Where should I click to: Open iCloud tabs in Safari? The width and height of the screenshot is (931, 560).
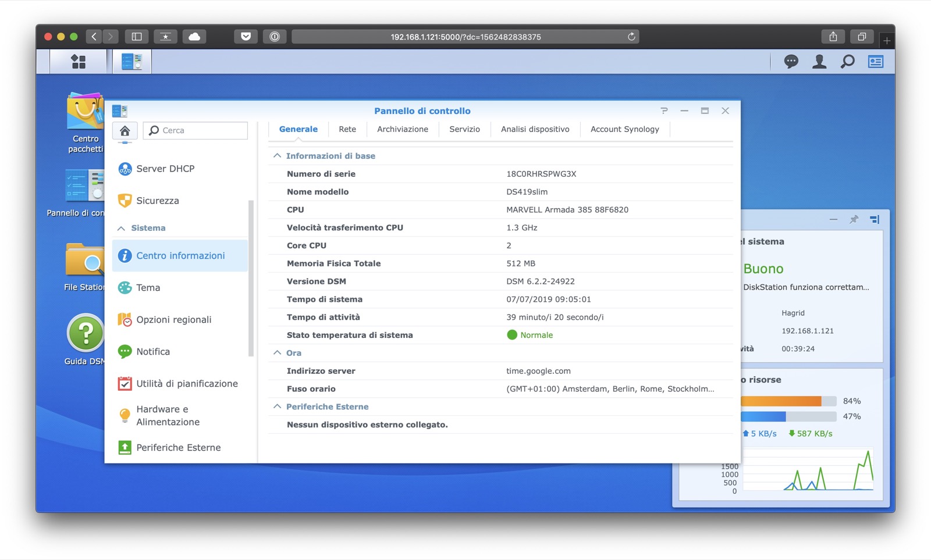click(194, 37)
